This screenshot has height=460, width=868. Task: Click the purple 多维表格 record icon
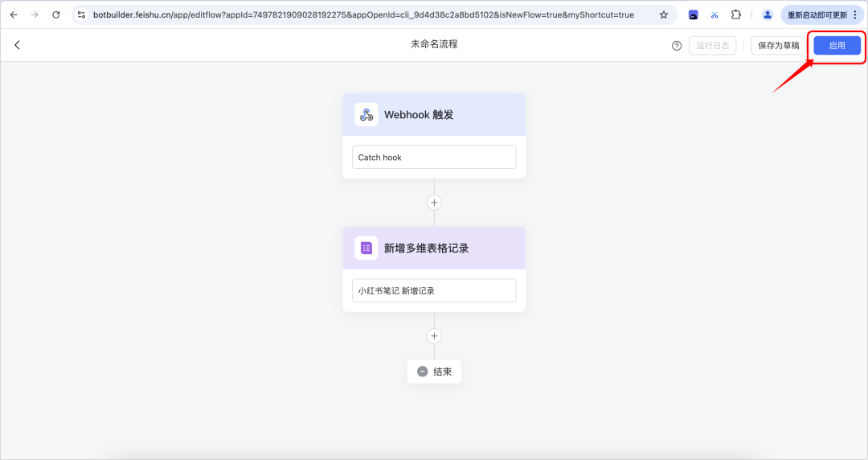366,248
